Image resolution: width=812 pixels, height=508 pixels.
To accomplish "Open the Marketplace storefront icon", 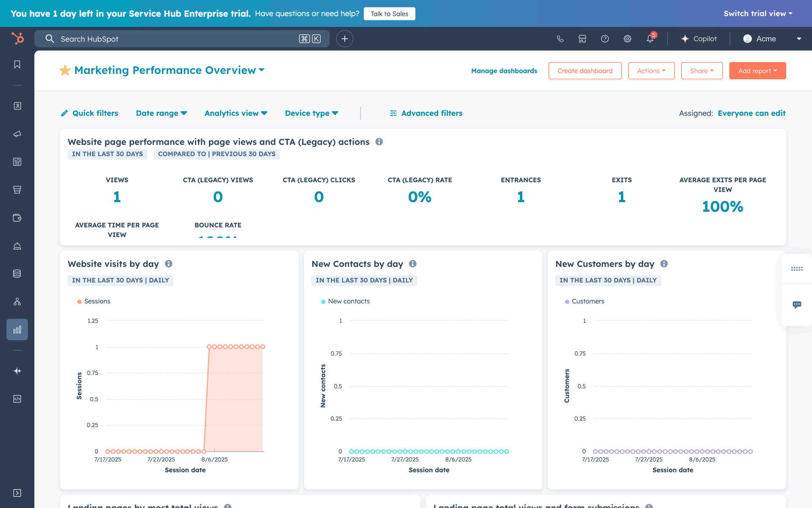I will [x=582, y=39].
